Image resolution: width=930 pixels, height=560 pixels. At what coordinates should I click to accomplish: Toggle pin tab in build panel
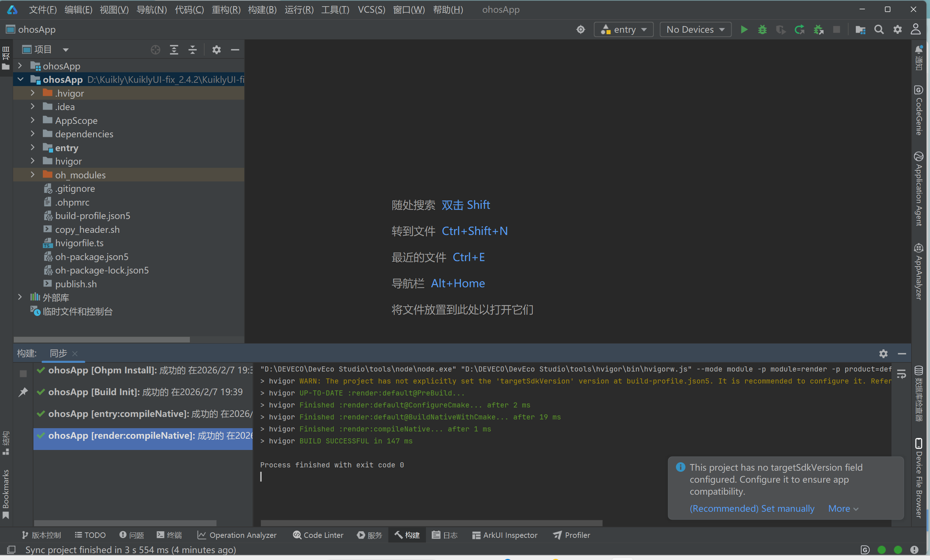pyautogui.click(x=23, y=392)
